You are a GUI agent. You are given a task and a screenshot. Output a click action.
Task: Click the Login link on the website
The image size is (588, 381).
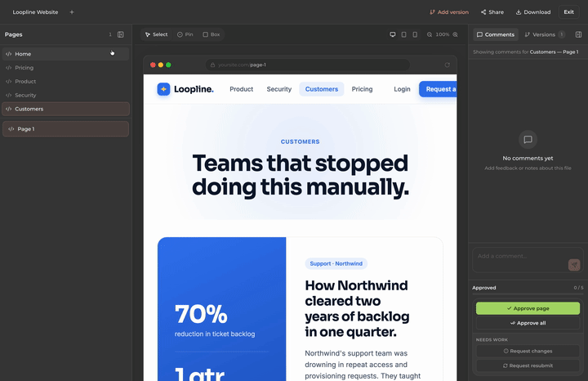(402, 89)
